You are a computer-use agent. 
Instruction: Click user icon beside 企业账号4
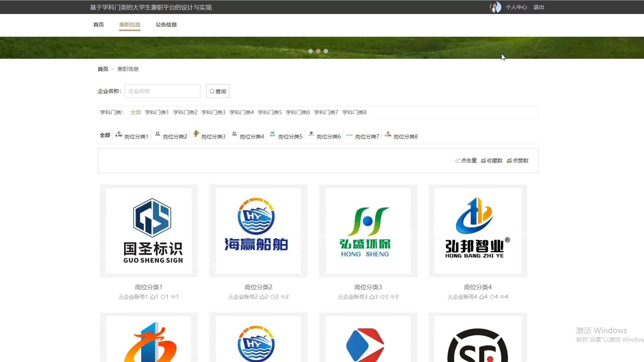450,297
